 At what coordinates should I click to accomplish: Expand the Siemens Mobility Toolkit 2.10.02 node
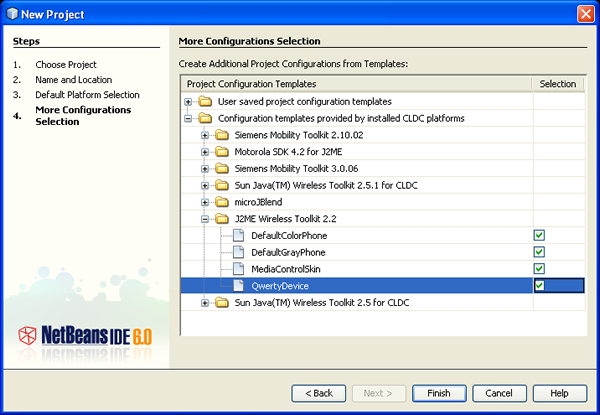point(205,135)
